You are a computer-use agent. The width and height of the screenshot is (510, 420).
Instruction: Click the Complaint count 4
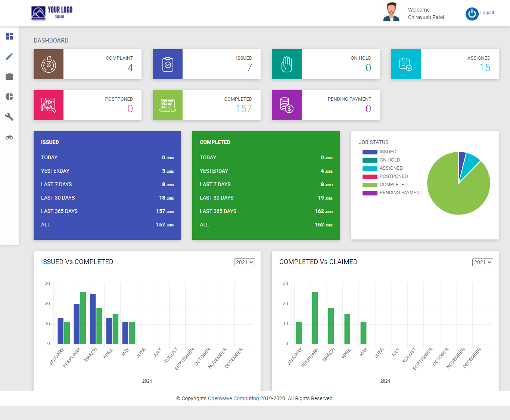pyautogui.click(x=130, y=68)
